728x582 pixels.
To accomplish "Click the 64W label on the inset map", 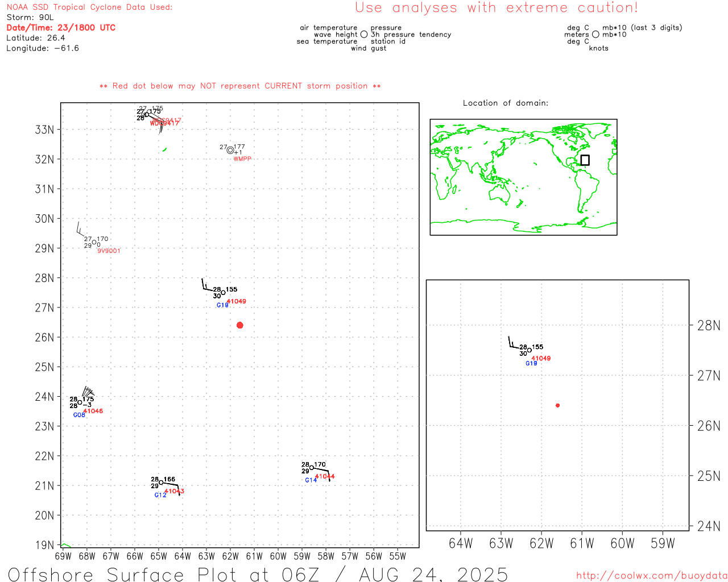I will [x=461, y=544].
